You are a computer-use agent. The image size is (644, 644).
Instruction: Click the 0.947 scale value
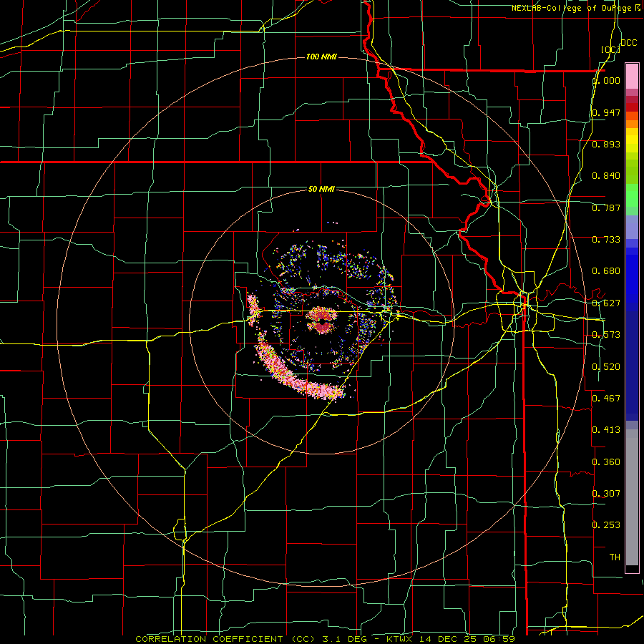[x=606, y=112]
